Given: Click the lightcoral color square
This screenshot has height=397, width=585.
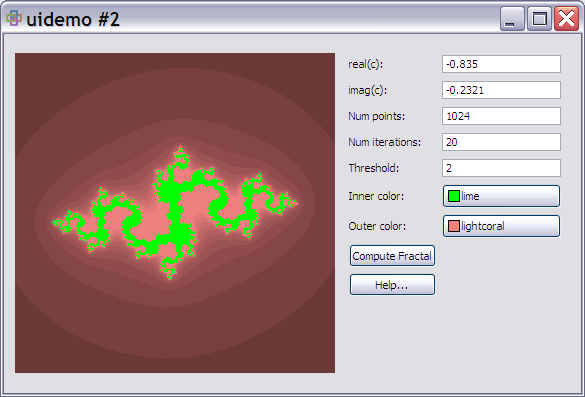Looking at the screenshot, I should click(x=454, y=226).
